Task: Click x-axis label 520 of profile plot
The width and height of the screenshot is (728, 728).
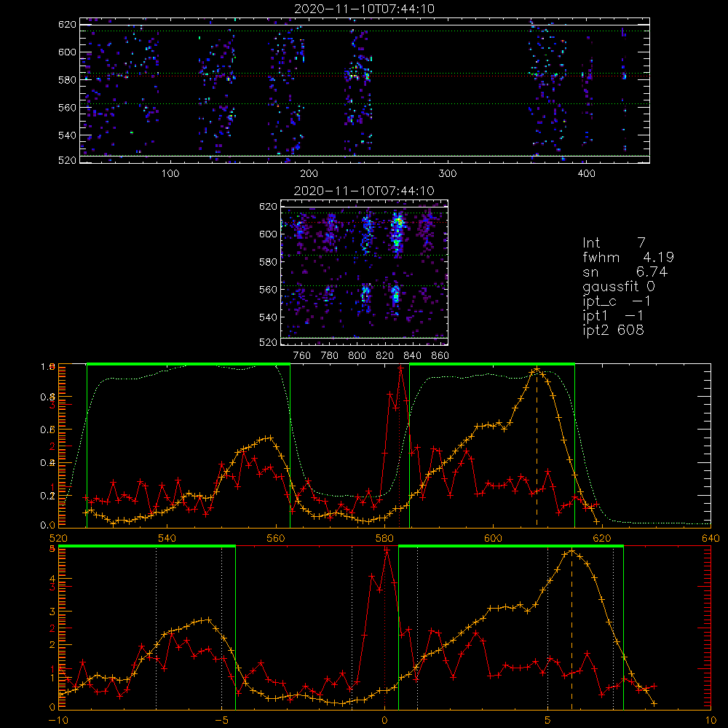Action: coord(58,538)
